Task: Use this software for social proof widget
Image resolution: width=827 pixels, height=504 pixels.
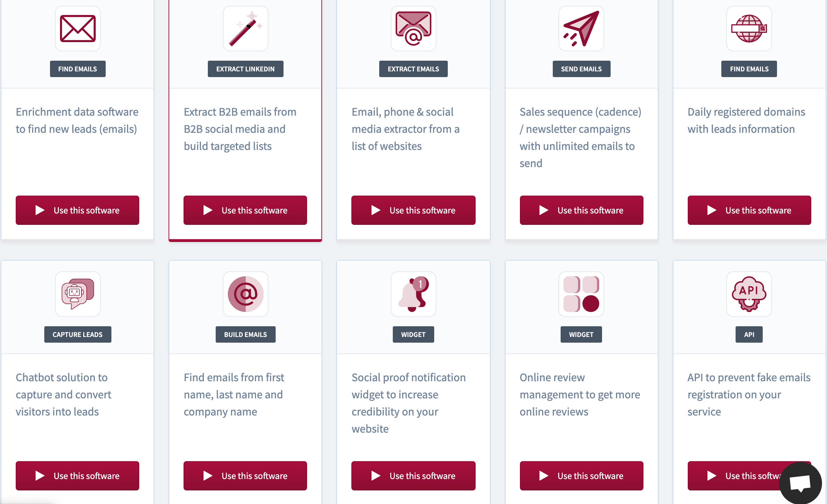Action: 413,476
